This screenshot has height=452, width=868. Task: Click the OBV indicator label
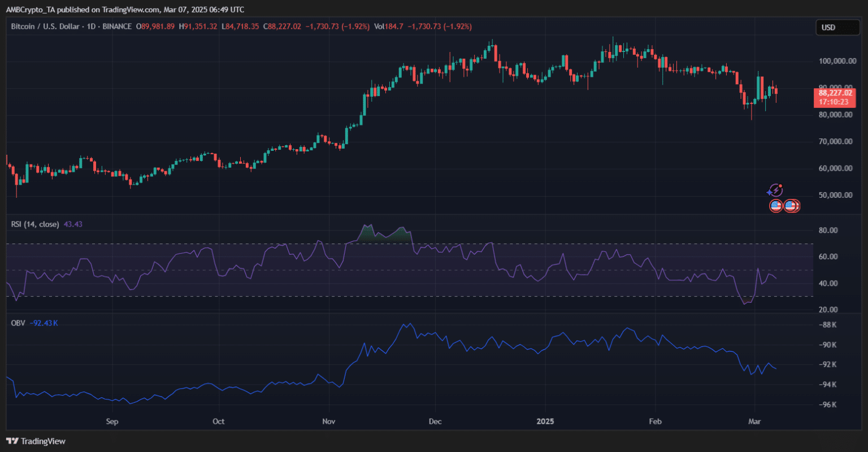click(18, 323)
